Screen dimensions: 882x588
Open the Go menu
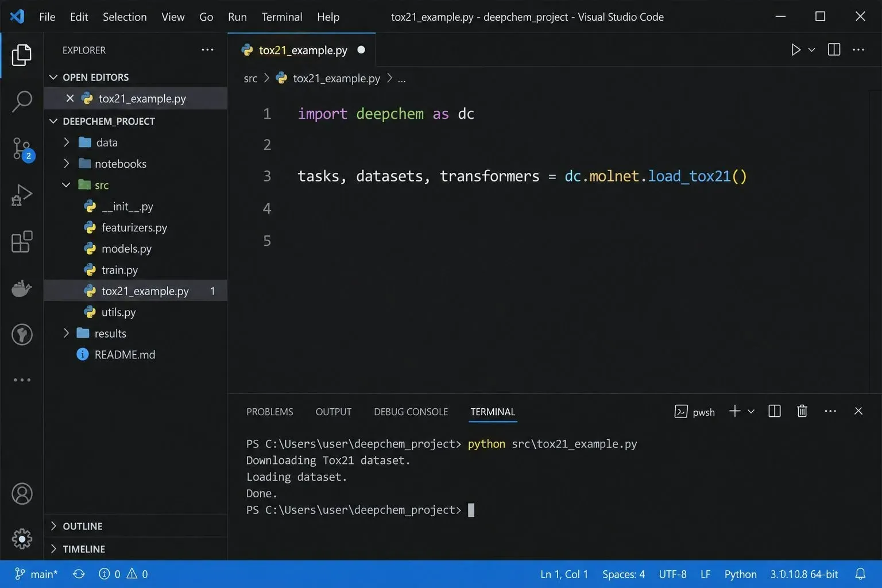point(206,17)
